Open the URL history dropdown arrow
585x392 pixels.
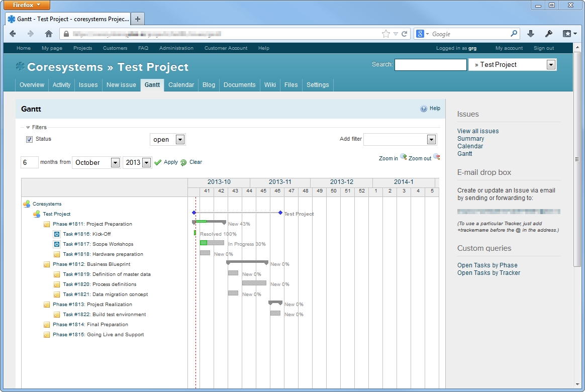396,34
